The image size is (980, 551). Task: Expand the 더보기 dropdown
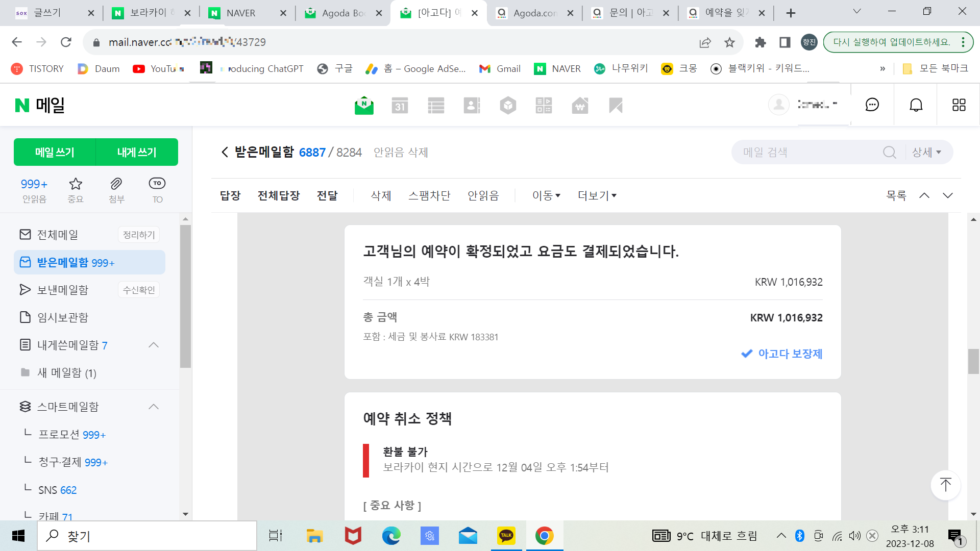597,196
